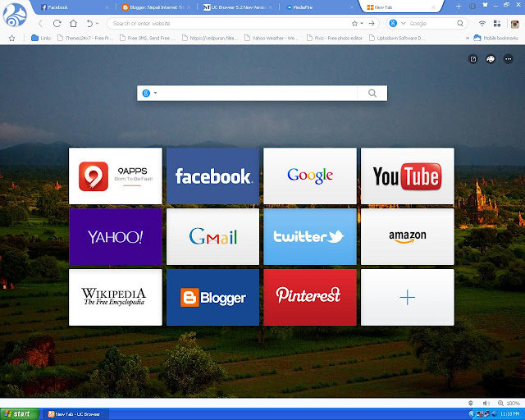The width and height of the screenshot is (525, 420).
Task: Expand the page search engine selector
Action: [149, 94]
